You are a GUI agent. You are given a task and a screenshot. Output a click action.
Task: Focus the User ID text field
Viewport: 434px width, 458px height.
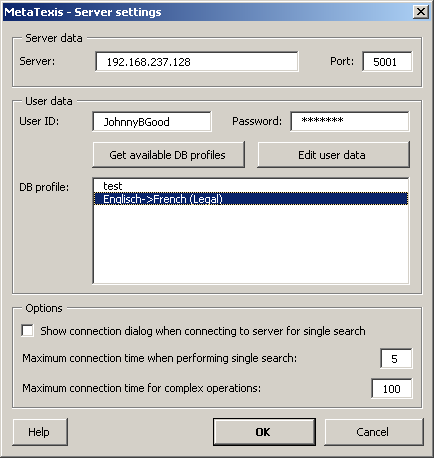[x=152, y=122]
